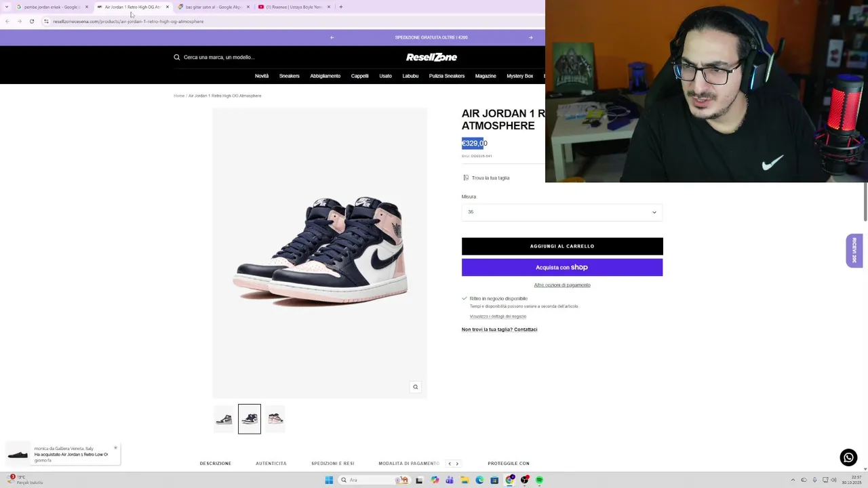This screenshot has width=868, height=488.
Task: Select the SPEDIZIONI E RESI section tab
Action: (333, 464)
